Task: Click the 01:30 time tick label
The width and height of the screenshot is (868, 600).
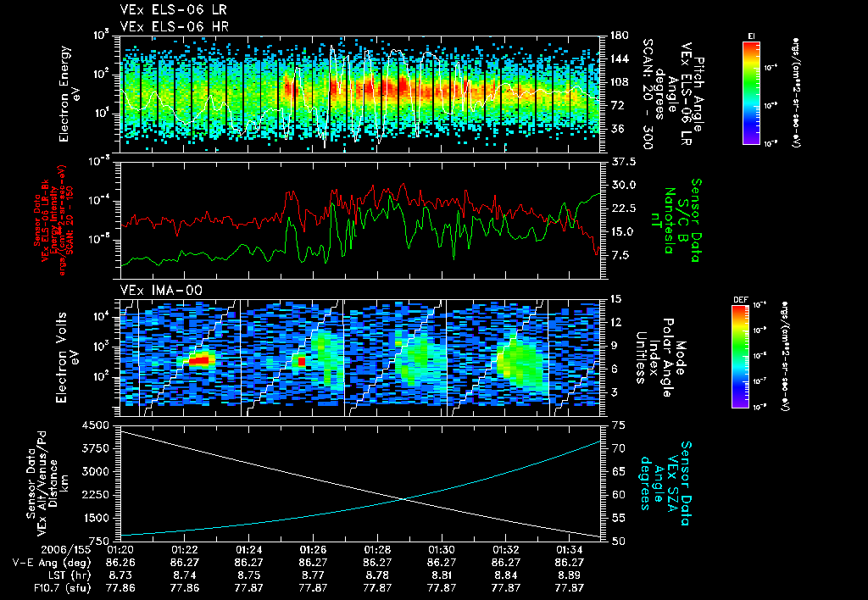Action: pos(441,550)
